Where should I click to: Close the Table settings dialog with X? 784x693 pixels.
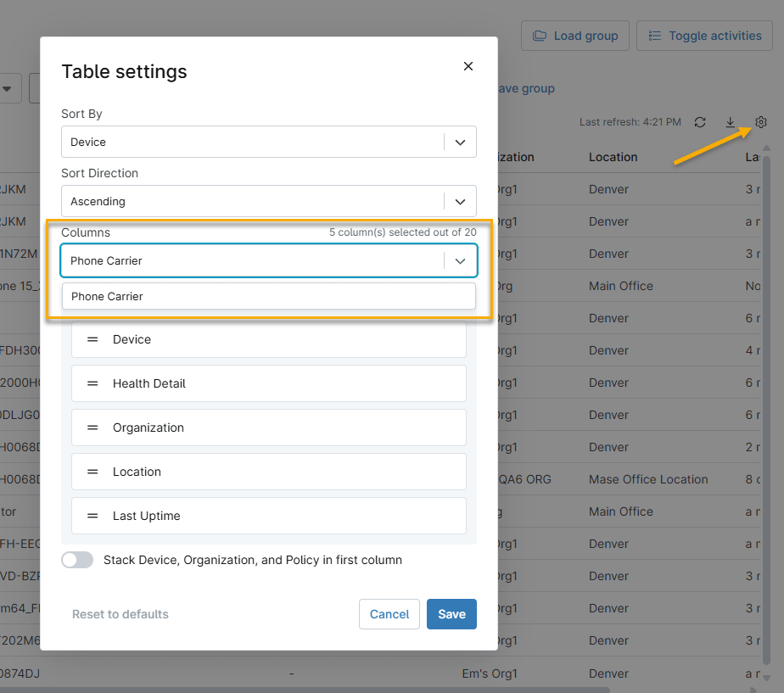pyautogui.click(x=468, y=66)
